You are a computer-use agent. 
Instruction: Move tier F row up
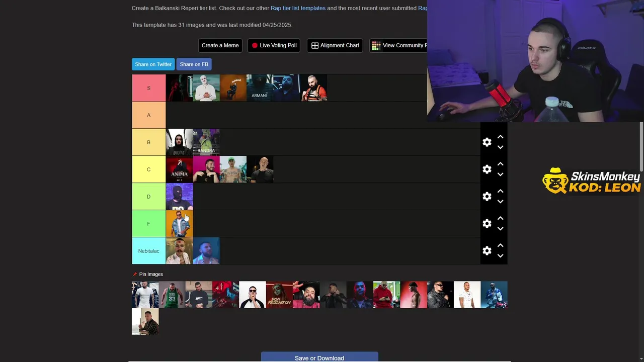click(x=500, y=218)
